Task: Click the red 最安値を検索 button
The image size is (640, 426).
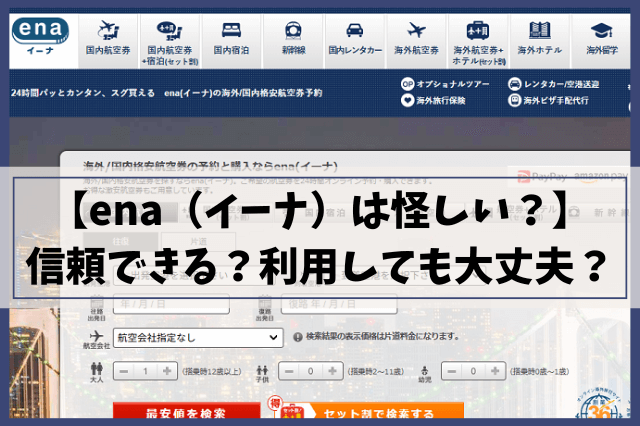Action: 187,410
